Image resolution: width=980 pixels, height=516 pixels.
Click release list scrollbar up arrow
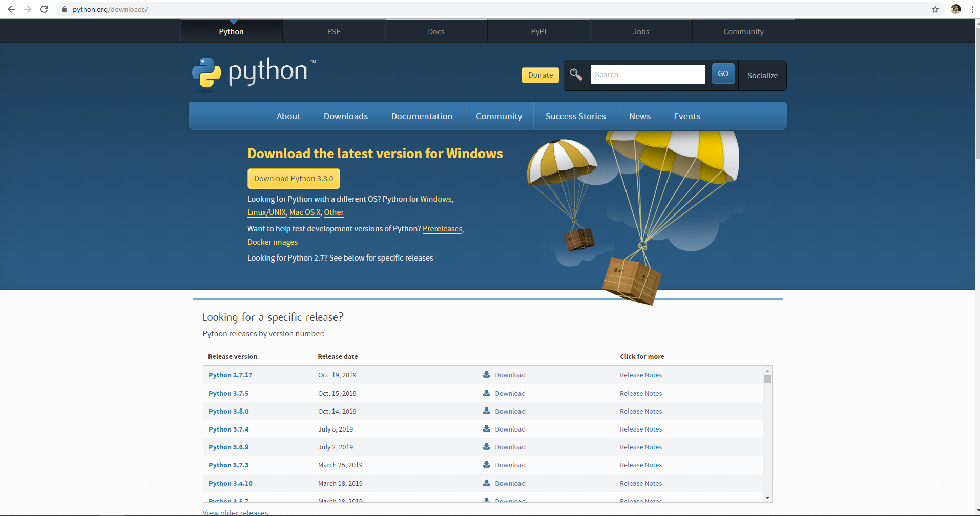(x=767, y=370)
